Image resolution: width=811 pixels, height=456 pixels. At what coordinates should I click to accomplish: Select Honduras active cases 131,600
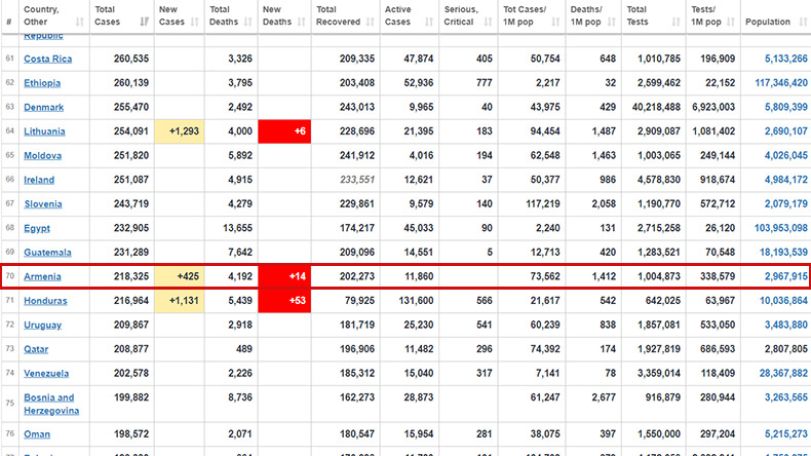tap(416, 301)
